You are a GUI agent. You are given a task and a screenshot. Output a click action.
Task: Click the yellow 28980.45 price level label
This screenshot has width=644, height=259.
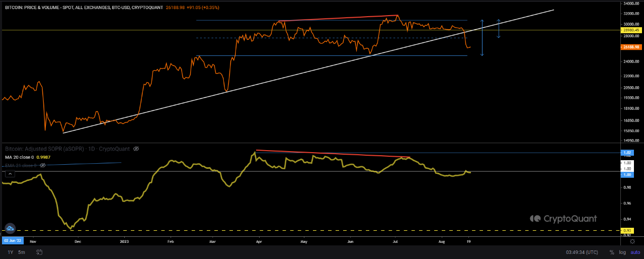tap(630, 30)
